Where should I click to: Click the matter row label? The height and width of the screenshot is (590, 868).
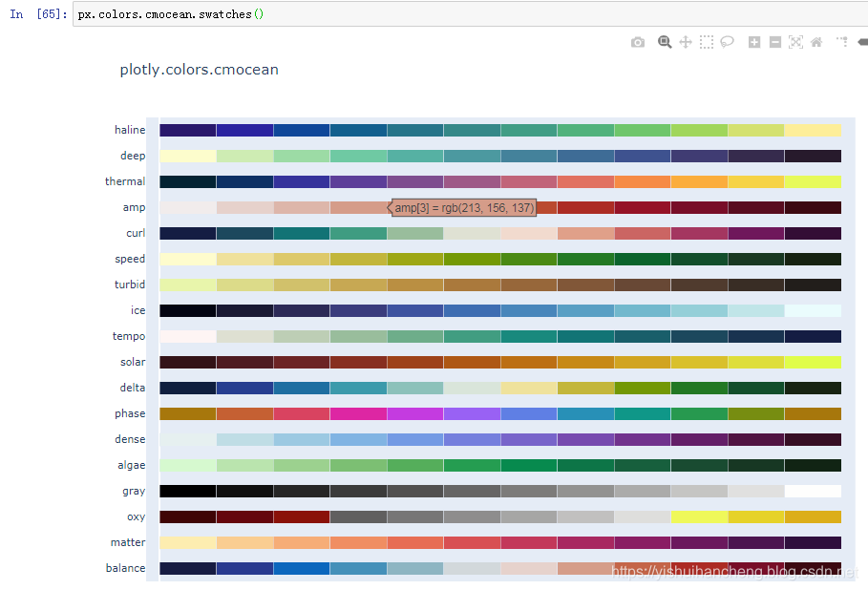coord(128,542)
